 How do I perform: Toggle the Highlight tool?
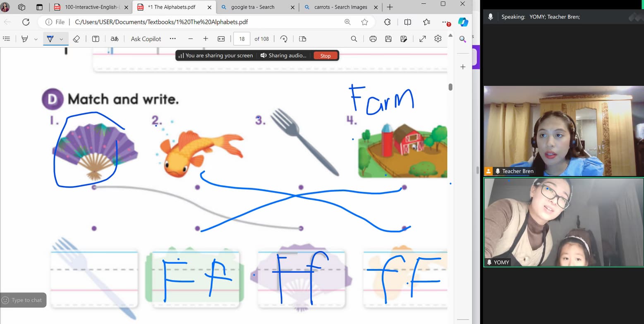click(x=25, y=39)
